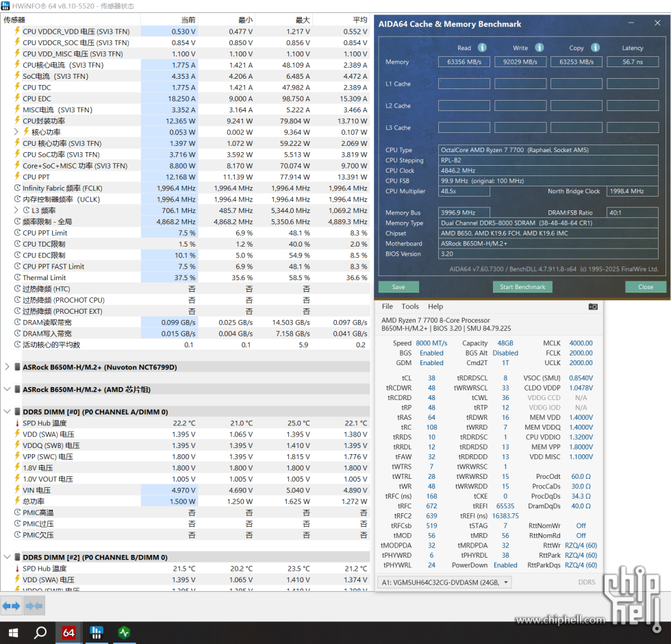
Task: Select the Infinity Fabric 频率 (FCLK) row
Action: tap(186, 188)
